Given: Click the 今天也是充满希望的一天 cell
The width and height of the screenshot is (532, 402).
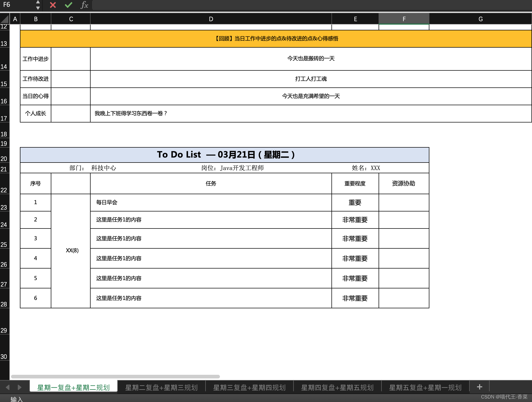Looking at the screenshot, I should point(311,96).
